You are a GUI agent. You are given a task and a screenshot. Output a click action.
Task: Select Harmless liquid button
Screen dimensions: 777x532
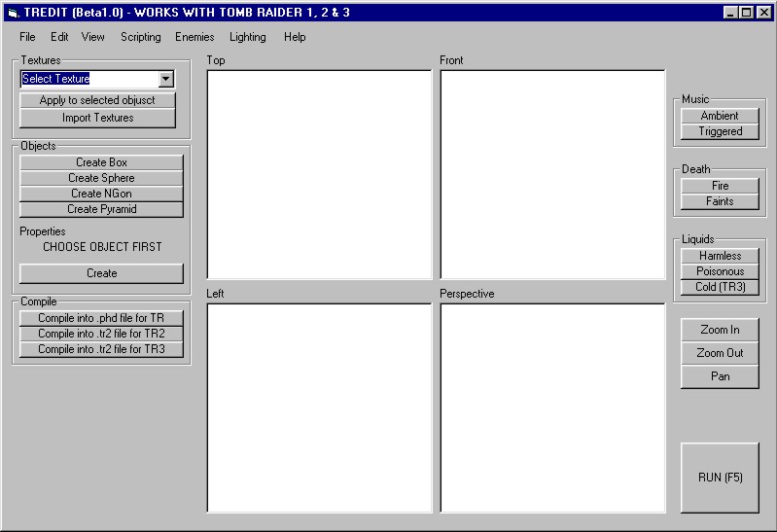point(720,256)
